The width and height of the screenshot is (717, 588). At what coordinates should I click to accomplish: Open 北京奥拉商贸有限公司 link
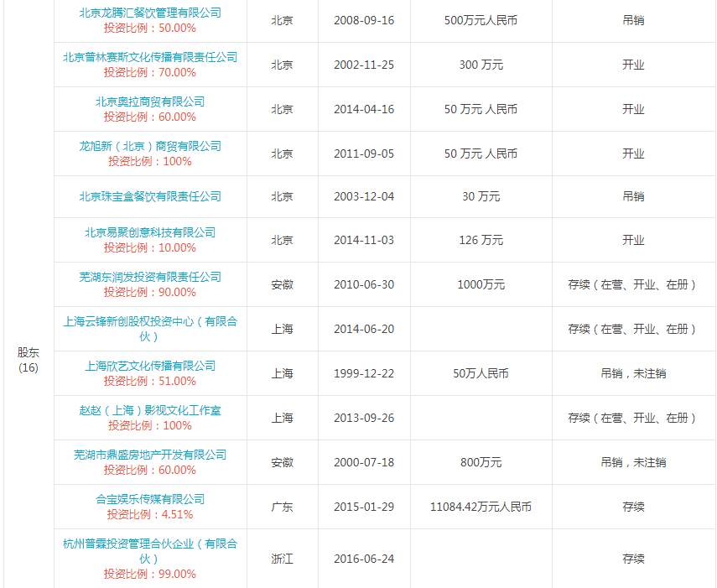point(150,101)
